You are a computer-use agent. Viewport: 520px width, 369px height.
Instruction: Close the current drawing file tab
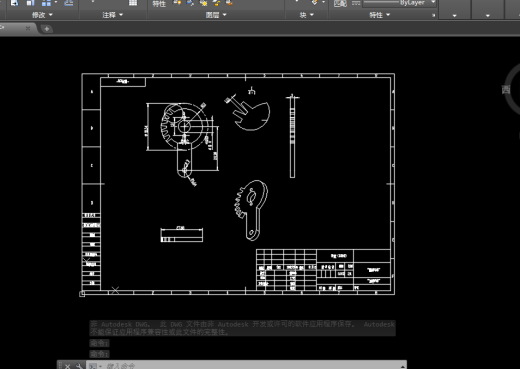click(28, 29)
